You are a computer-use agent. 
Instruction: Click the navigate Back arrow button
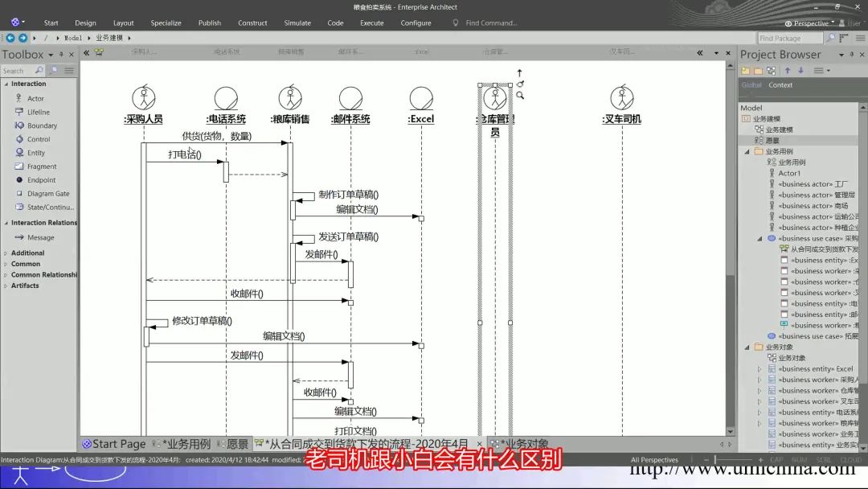point(10,38)
